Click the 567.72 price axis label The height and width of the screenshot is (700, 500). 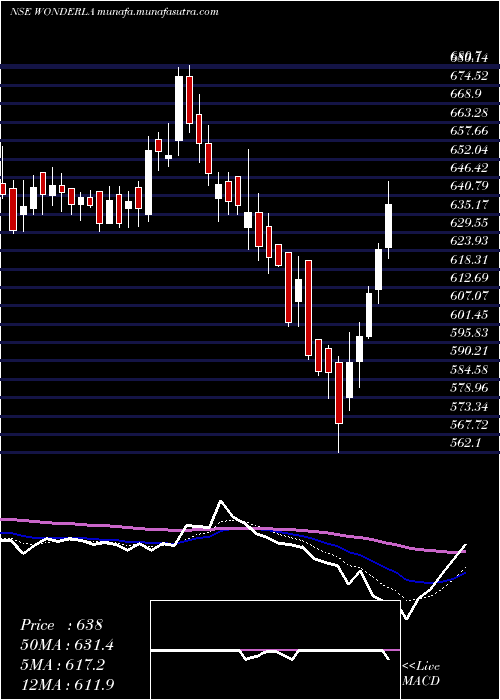[468, 427]
